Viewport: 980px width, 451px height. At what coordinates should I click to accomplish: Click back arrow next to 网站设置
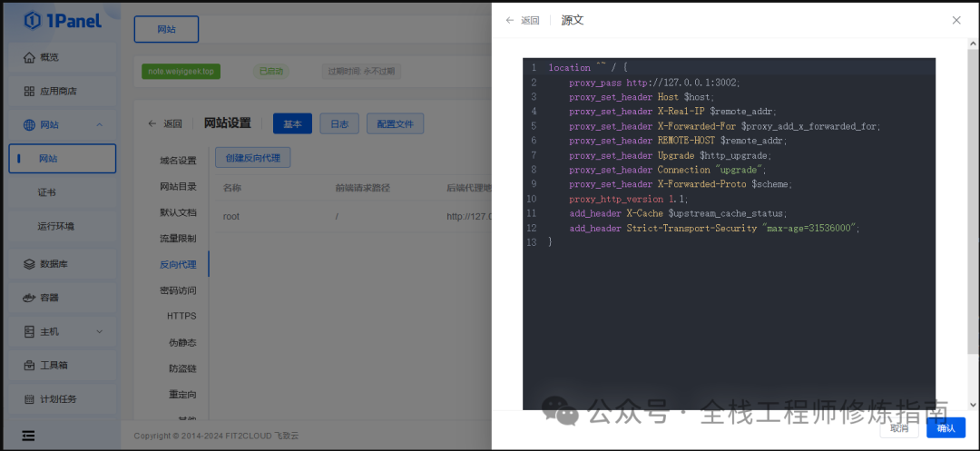pos(152,123)
